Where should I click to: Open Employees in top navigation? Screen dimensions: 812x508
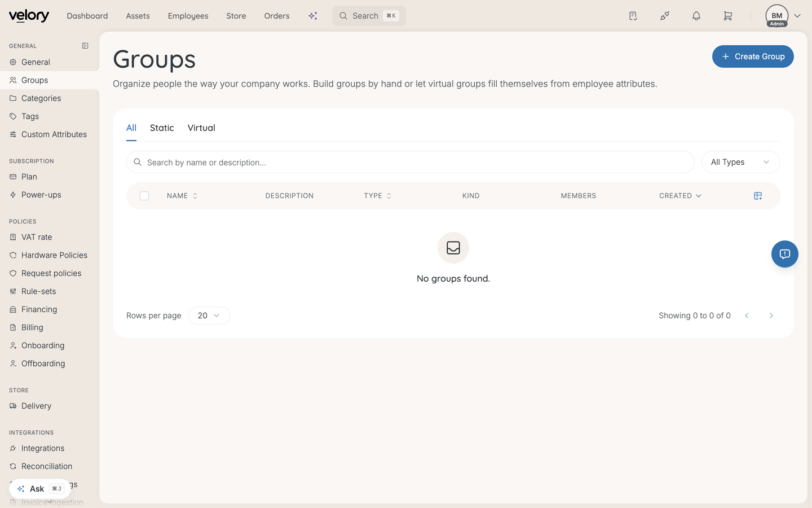tap(188, 16)
